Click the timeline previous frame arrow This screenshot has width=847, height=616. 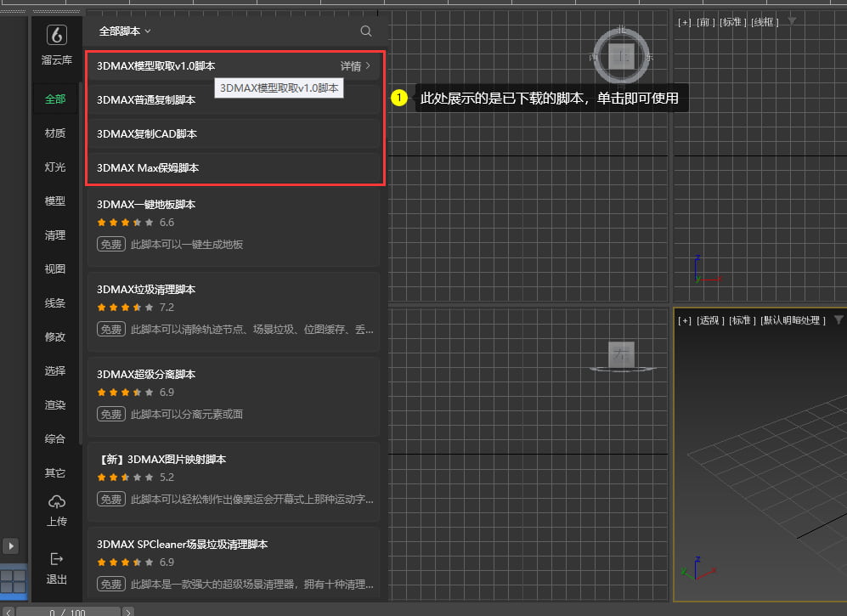coord(8,613)
